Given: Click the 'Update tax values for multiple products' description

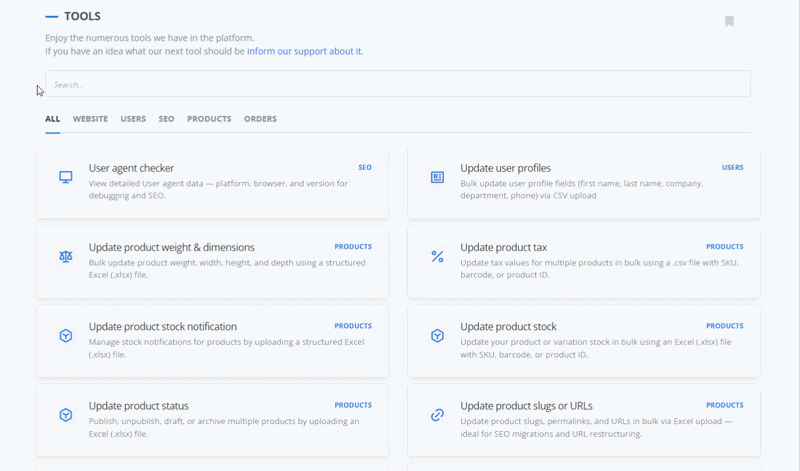Looking at the screenshot, I should pos(599,268).
